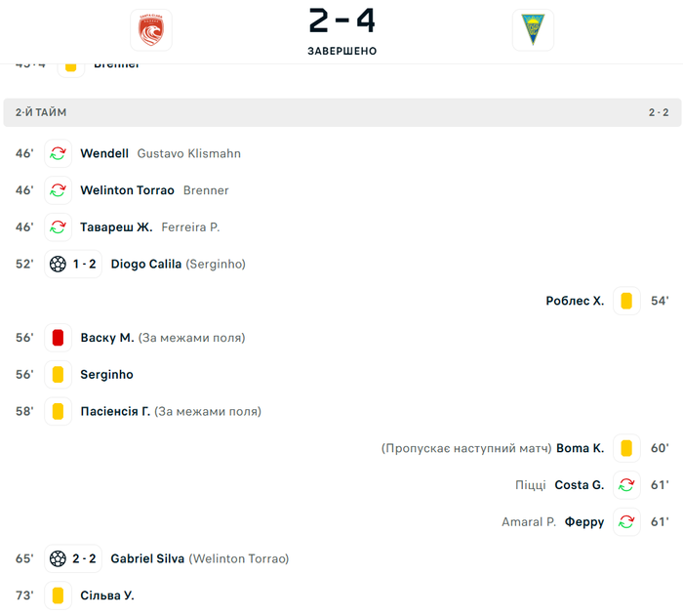Click the home team red logo
Screen dimensions: 683x616
[x=150, y=30]
